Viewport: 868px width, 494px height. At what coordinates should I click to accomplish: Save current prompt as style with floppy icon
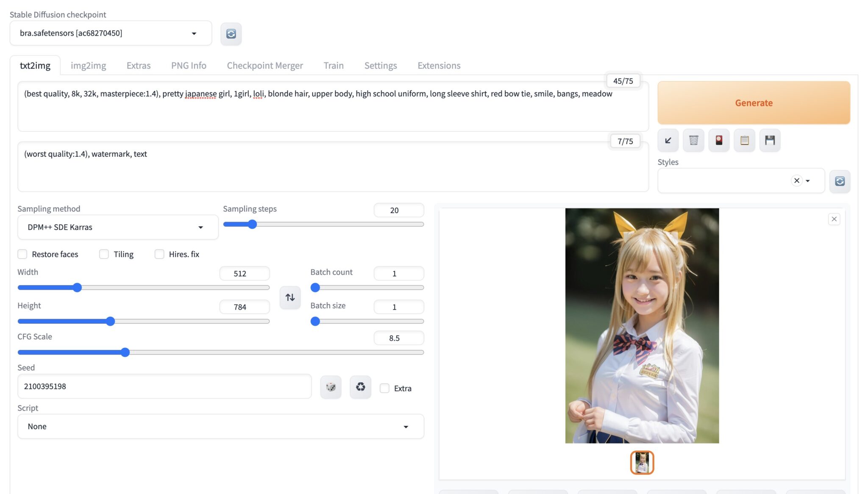tap(770, 140)
